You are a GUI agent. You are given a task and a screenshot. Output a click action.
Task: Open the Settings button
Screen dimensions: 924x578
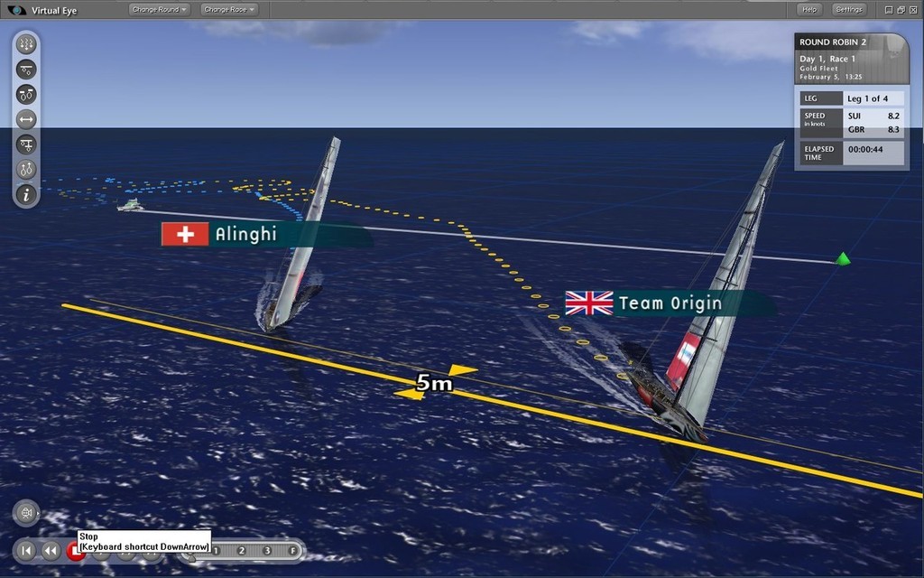(x=849, y=9)
